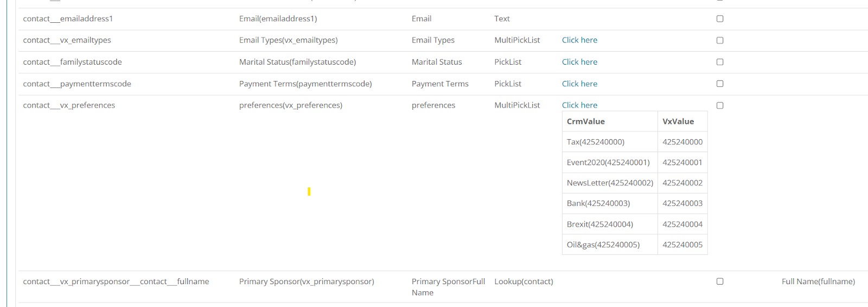
Task: Click the Lookup(contact) type cell
Action: 524,281
